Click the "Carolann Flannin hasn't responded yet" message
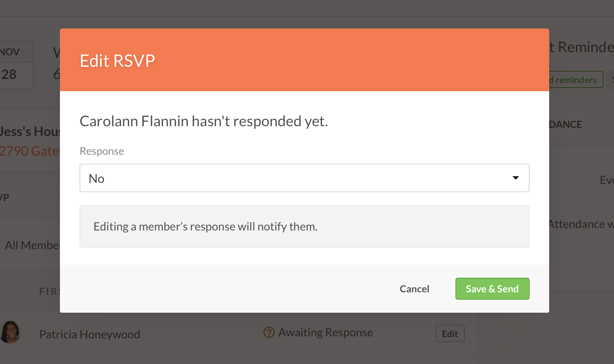The height and width of the screenshot is (364, 614). (204, 121)
